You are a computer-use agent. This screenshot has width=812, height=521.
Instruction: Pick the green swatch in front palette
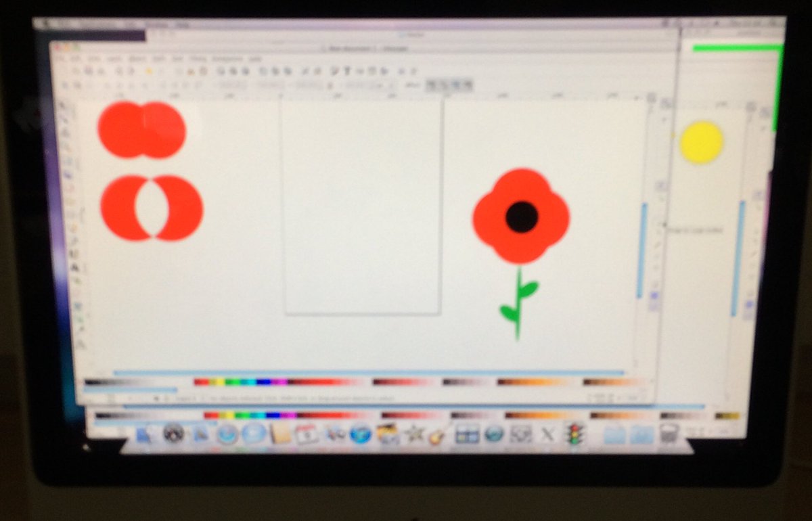(x=231, y=382)
